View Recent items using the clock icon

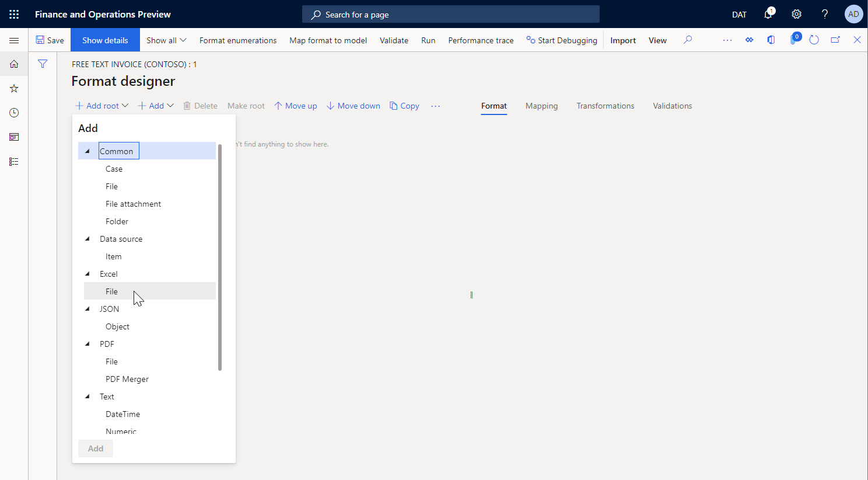click(x=14, y=113)
